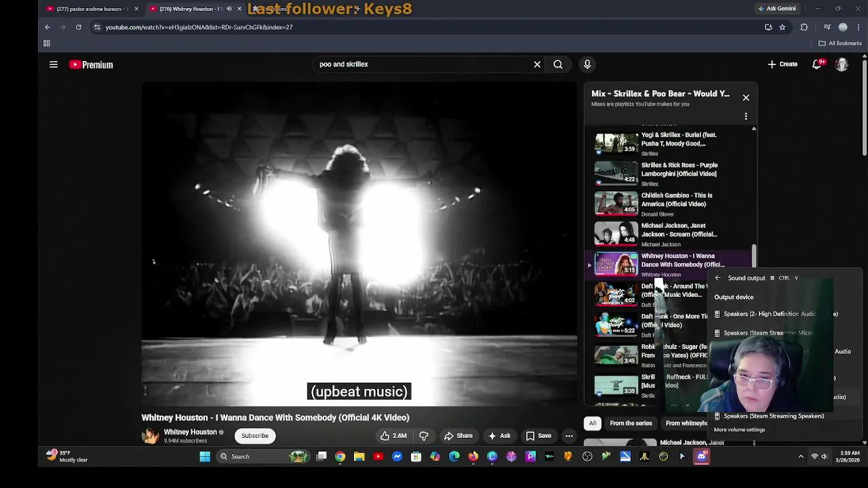Show hidden tray icons chevron
The width and height of the screenshot is (868, 488).
[x=801, y=457]
